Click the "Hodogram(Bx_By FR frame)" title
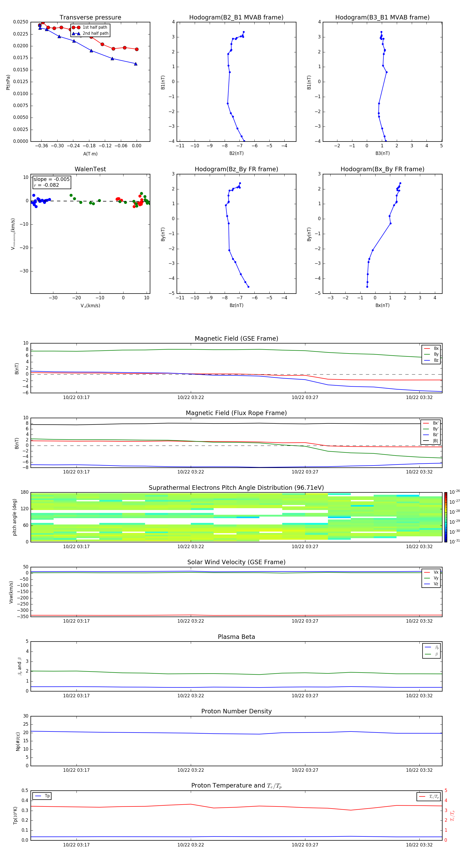Image resolution: width=473 pixels, height=868 pixels. [382, 169]
